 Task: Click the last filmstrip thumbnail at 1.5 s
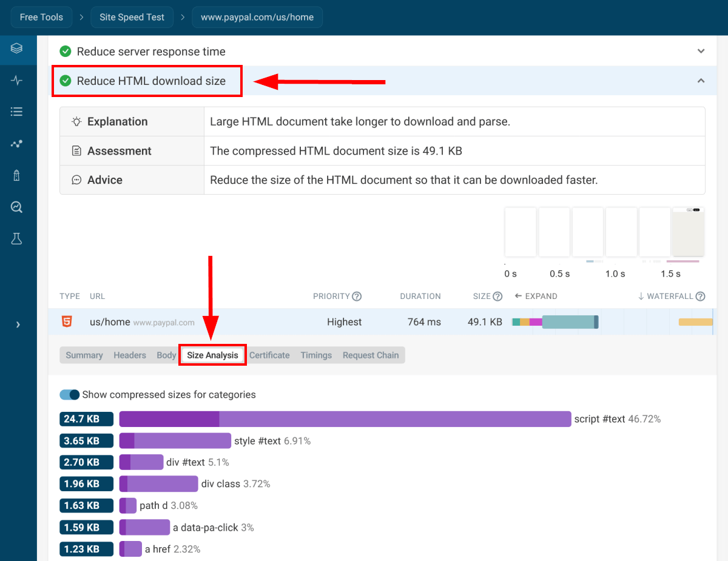[x=689, y=232]
